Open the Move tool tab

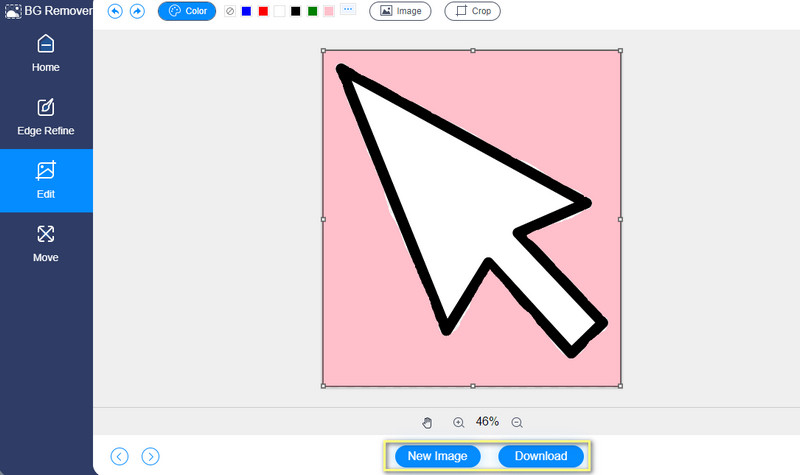(46, 244)
